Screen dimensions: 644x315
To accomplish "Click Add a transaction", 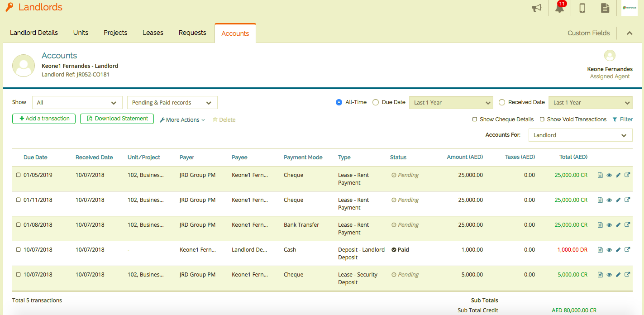I will 43,119.
